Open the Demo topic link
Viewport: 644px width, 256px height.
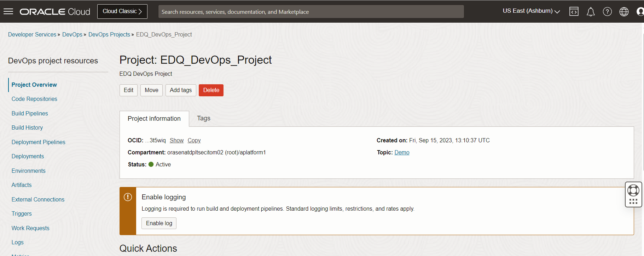point(402,152)
